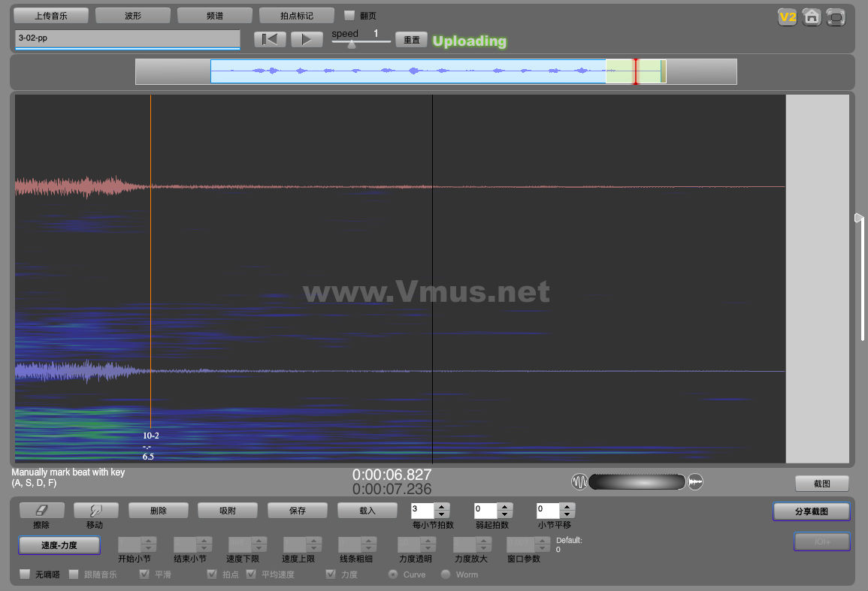The height and width of the screenshot is (591, 868).
Task: Click the V2 version icon
Action: tap(787, 17)
